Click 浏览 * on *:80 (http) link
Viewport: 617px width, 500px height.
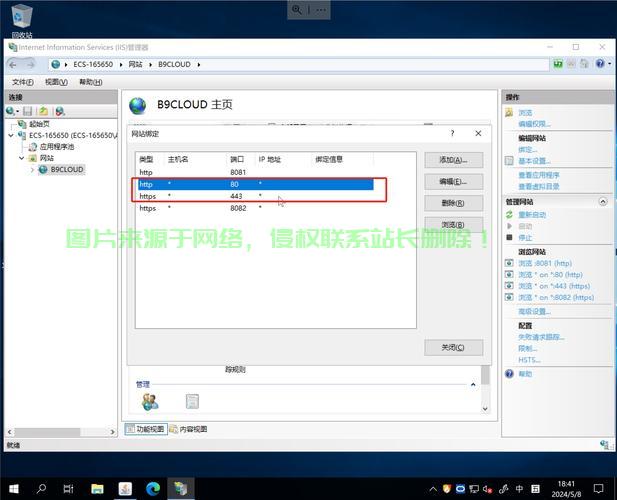coord(550,275)
